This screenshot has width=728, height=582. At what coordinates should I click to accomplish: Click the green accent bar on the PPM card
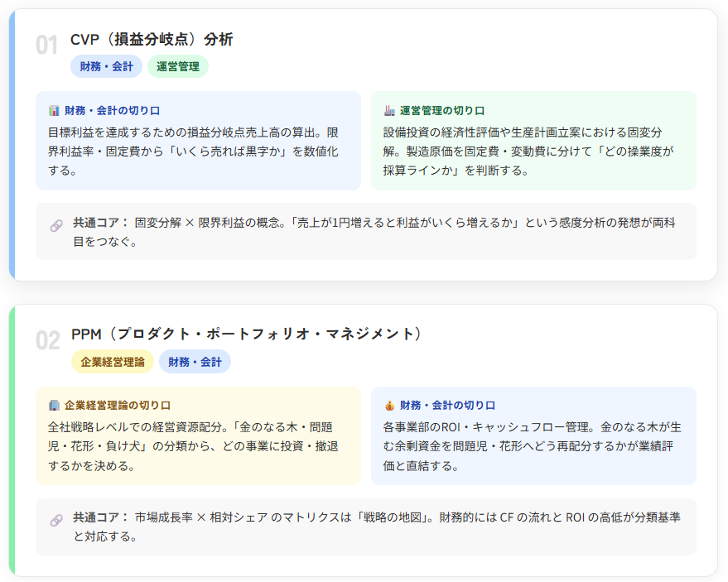point(12,440)
